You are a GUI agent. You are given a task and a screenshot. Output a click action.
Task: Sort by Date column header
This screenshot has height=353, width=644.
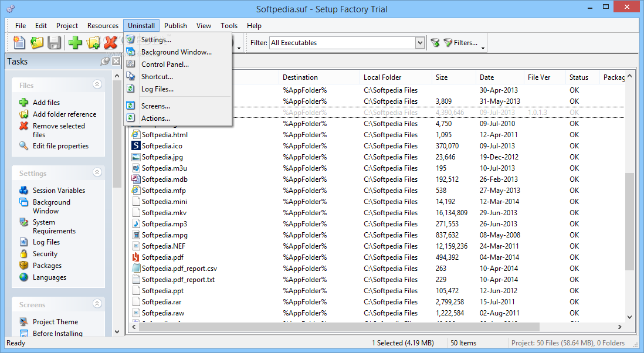click(500, 77)
